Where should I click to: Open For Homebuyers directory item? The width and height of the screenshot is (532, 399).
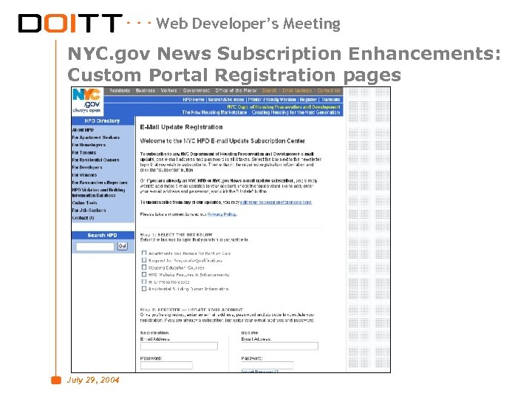tap(89, 145)
